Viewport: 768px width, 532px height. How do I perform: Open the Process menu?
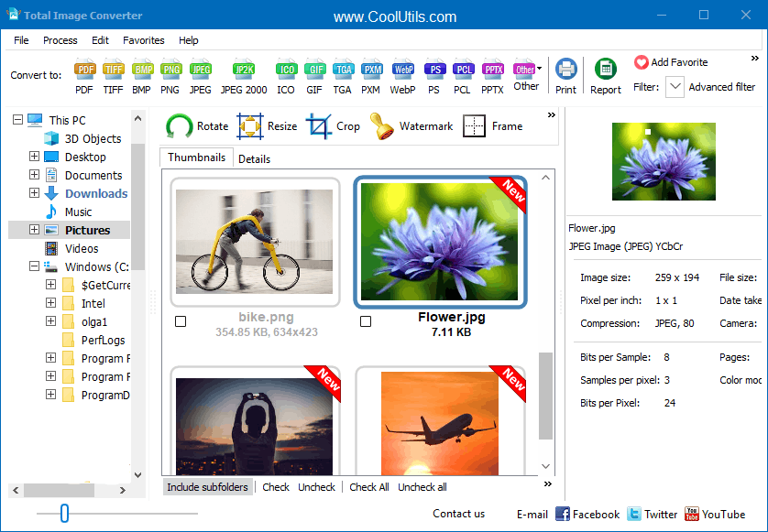[60, 40]
